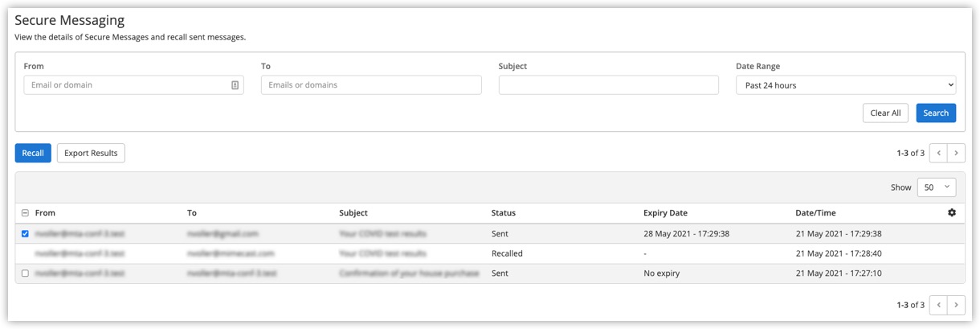Viewport: 980px width, 329px height.
Task: Focus the To emails or domains field
Action: pos(371,85)
